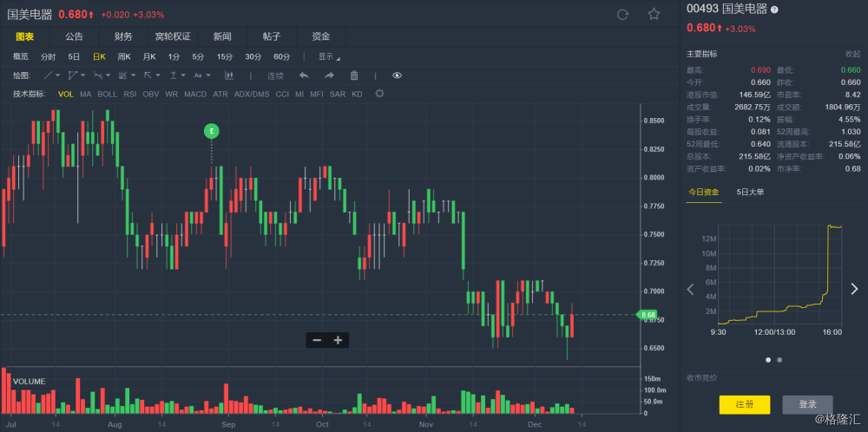Screen dimensions: 868x432
Task: Delete drawings with trash icon
Action: point(354,75)
